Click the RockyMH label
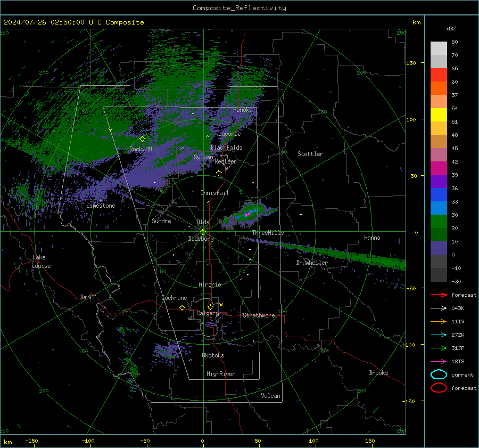Viewport: 479px width, 448px height. [141, 149]
